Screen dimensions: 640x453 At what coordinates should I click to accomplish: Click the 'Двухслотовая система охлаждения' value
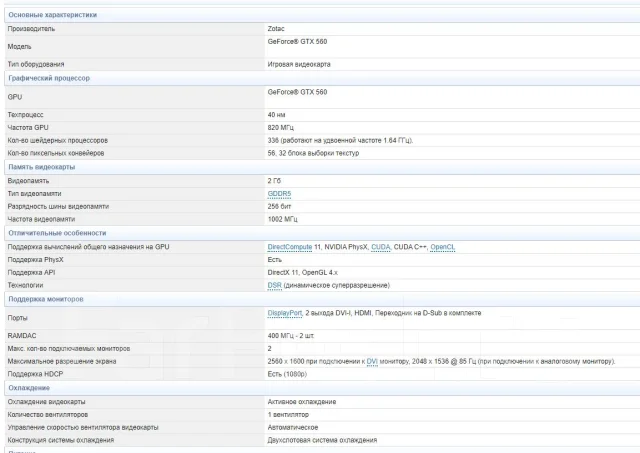click(322, 440)
